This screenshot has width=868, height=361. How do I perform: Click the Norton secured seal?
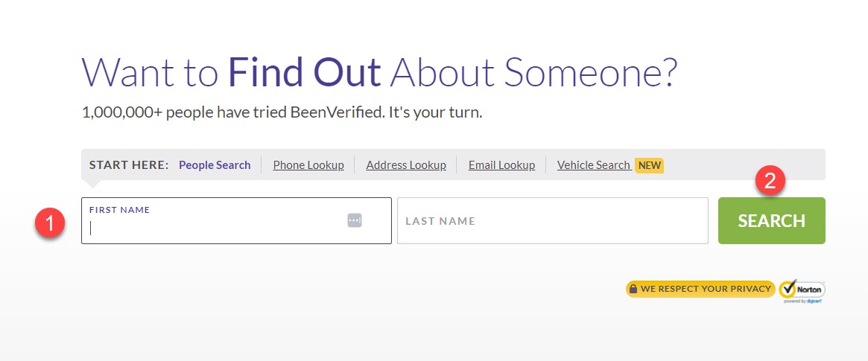coord(802,291)
